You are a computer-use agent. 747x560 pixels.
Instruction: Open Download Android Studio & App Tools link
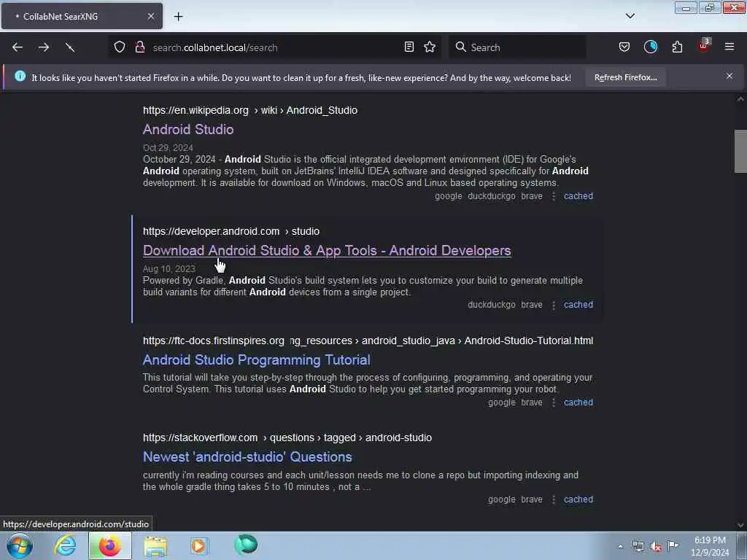[327, 251]
